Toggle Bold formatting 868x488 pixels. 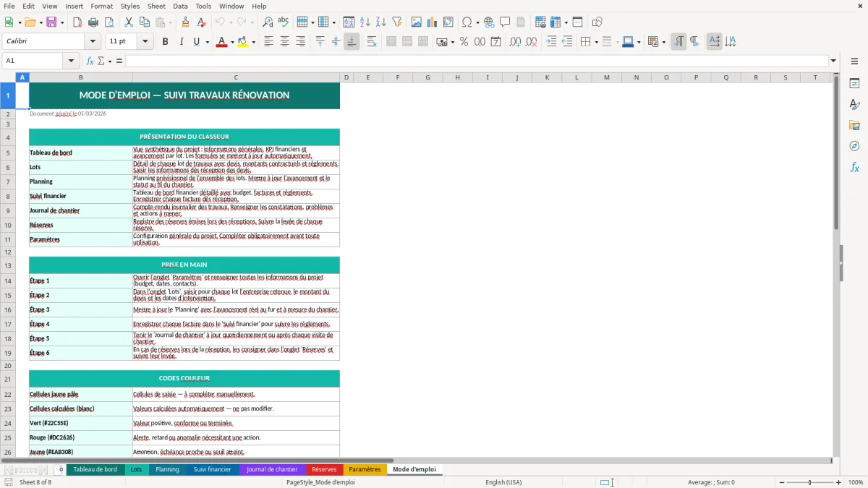pos(165,42)
